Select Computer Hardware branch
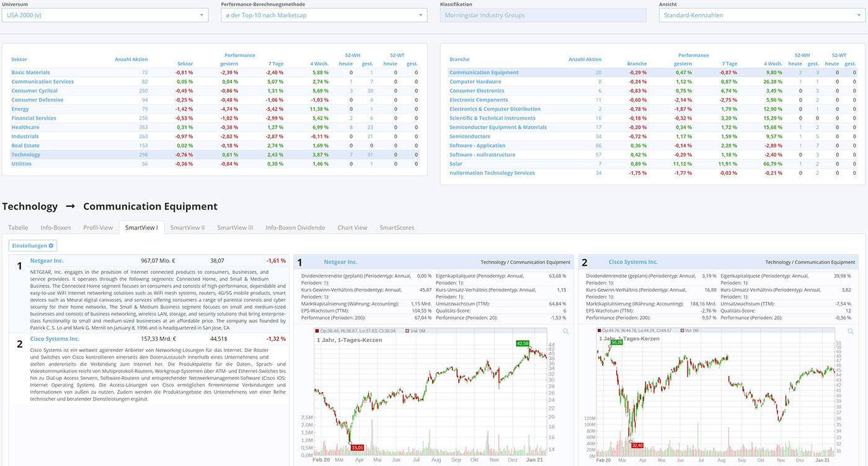868x466 pixels. [476, 82]
